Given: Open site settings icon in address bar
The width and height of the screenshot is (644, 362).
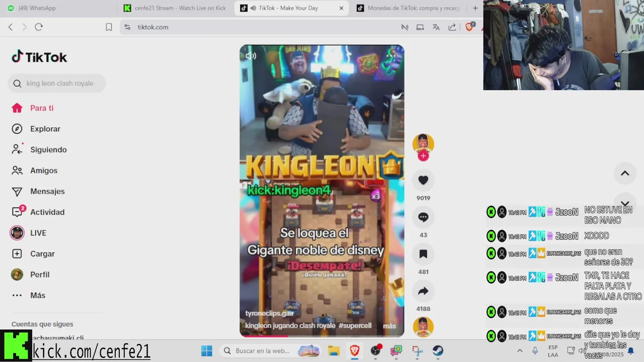Looking at the screenshot, I should tap(127, 27).
